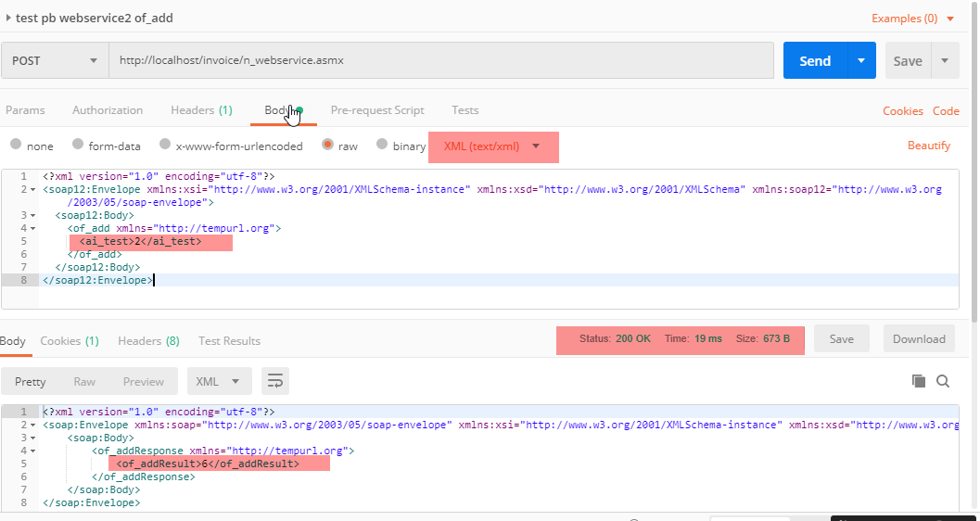Select the none body radio button

pos(16,146)
